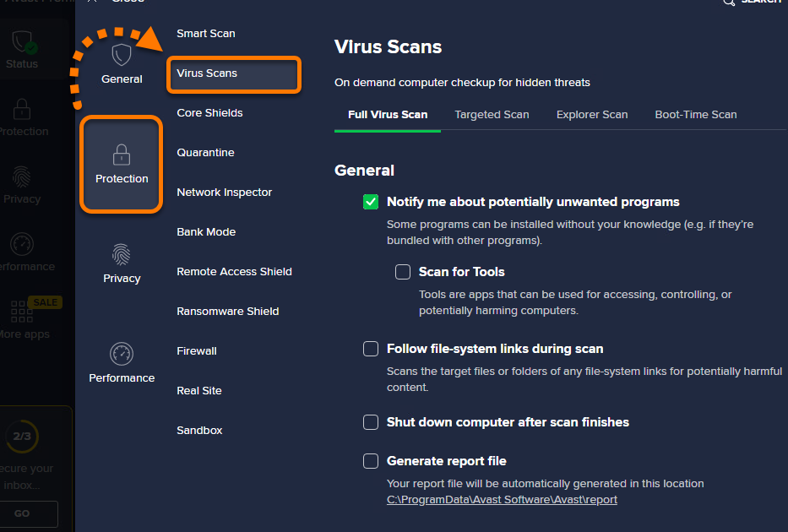The width and height of the screenshot is (788, 532).
Task: Enable Shut down computer after scan finishes
Action: [x=370, y=422]
